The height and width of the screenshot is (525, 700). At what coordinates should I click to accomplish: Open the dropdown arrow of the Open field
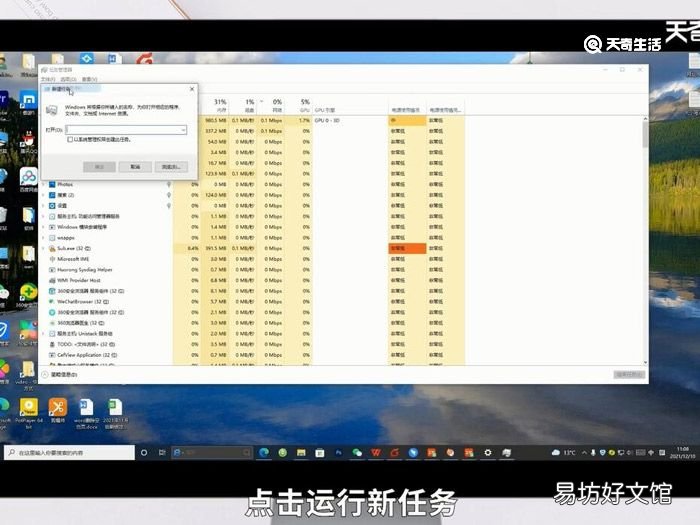tap(183, 130)
